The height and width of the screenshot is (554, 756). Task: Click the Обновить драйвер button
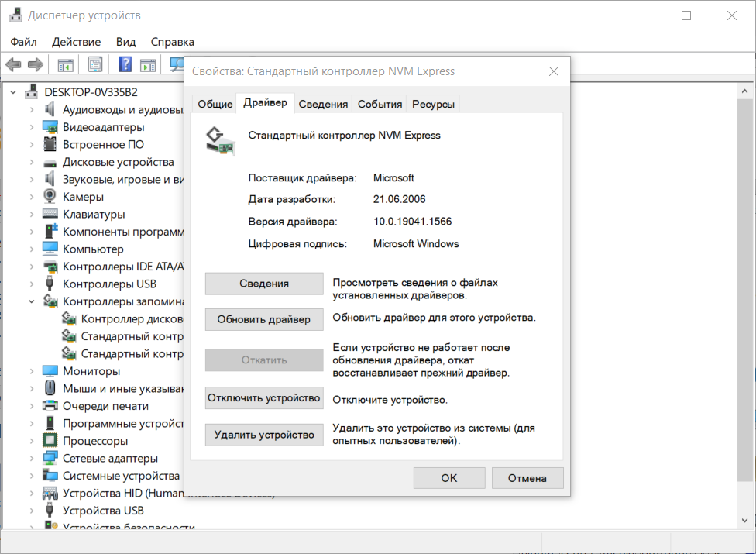coord(264,319)
